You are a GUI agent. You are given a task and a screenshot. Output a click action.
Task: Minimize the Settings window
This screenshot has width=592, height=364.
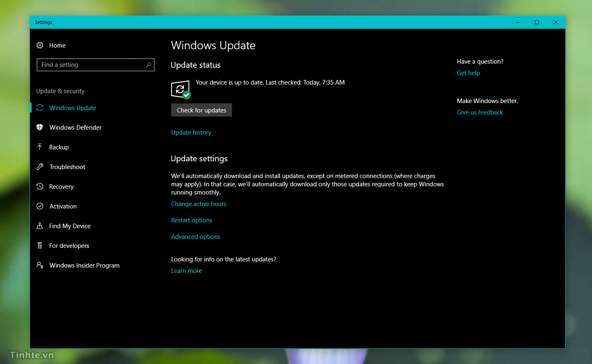pyautogui.click(x=518, y=22)
